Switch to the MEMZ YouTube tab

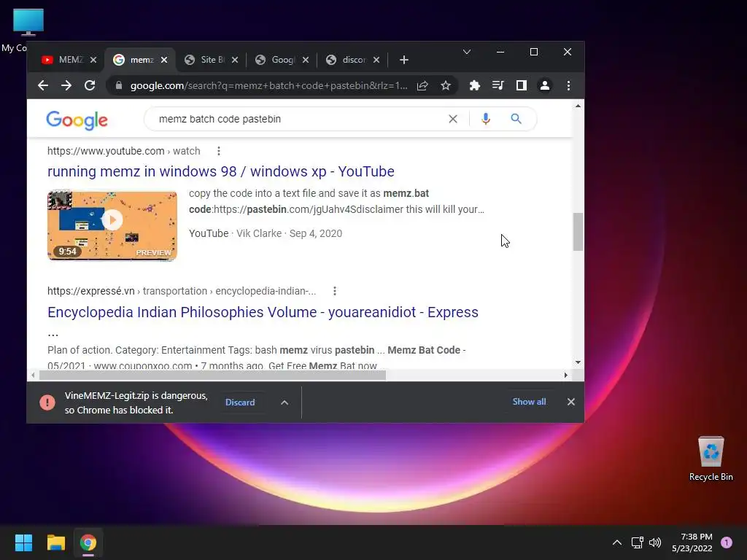tap(63, 60)
